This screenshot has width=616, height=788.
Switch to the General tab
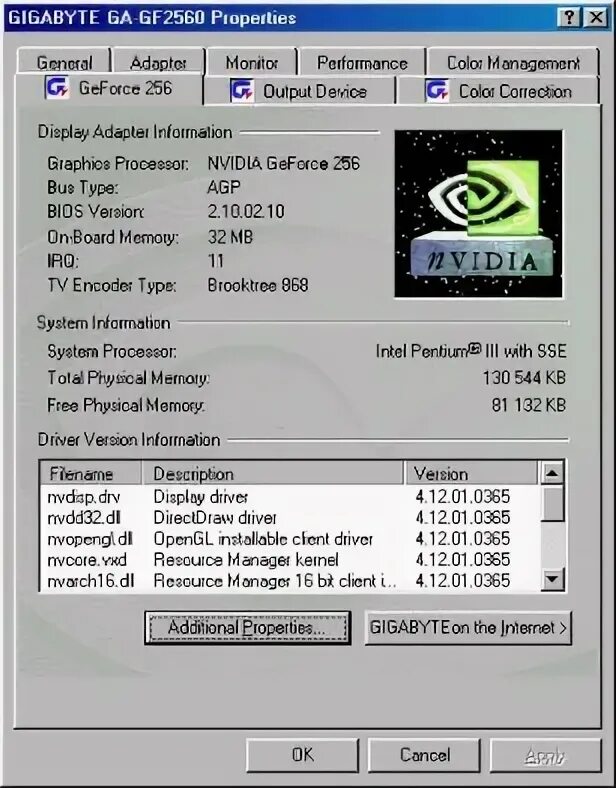pyautogui.click(x=64, y=63)
